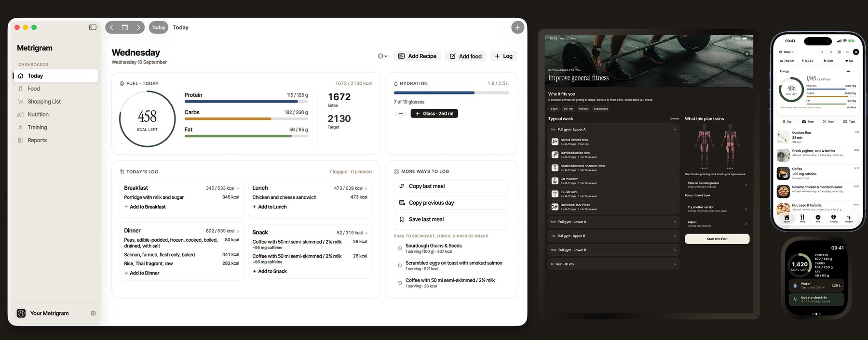Click + Add to Dinner
Viewport: 868px width, 340px height.
(142, 273)
